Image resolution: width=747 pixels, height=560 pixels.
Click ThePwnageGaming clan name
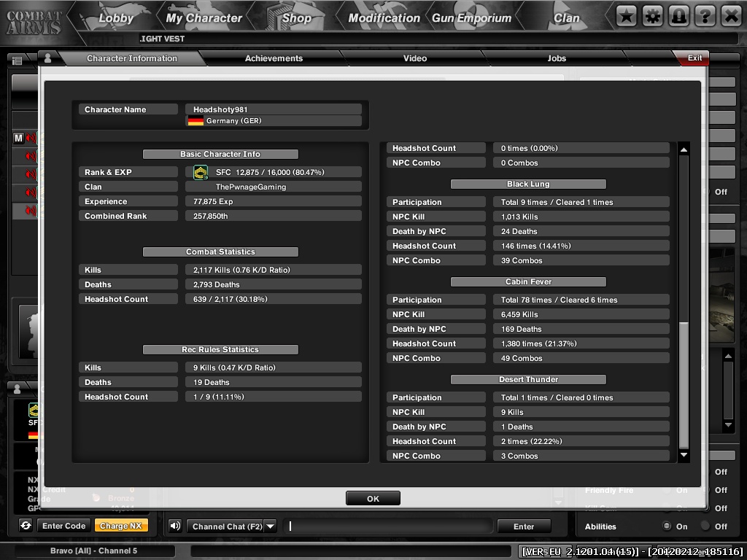(251, 187)
